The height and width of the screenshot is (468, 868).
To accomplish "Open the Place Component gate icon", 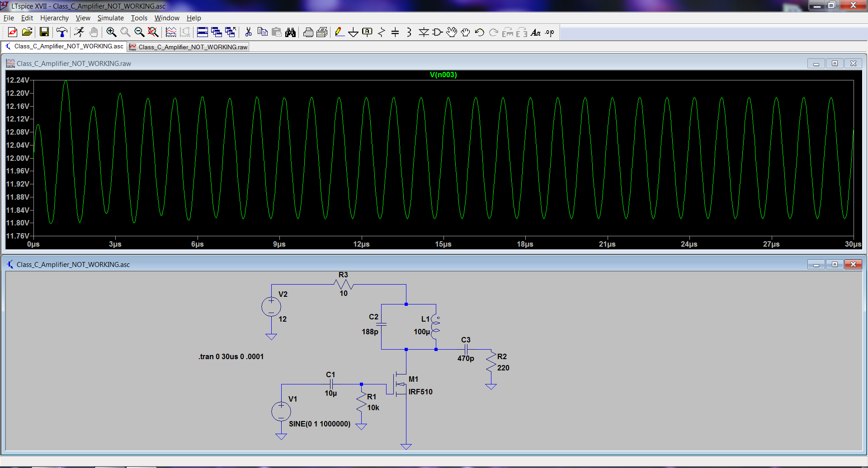I will point(438,32).
